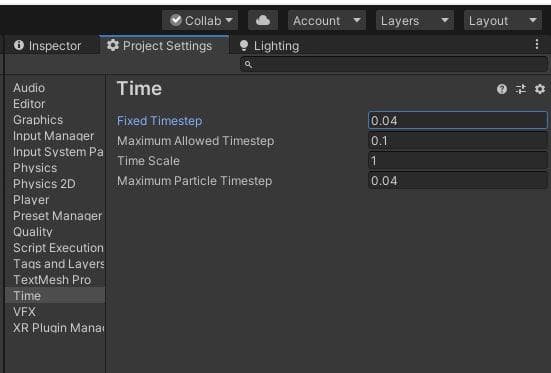Click the Time Scale label

[x=148, y=161]
